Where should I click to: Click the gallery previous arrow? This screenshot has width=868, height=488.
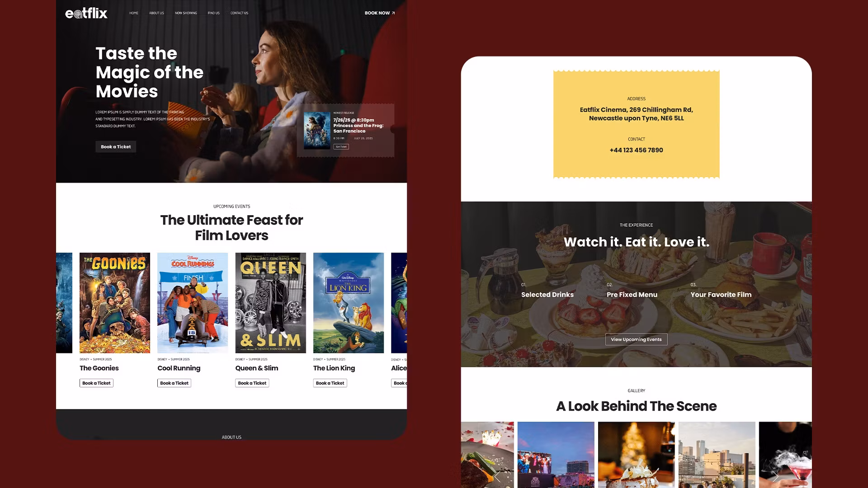tap(497, 476)
